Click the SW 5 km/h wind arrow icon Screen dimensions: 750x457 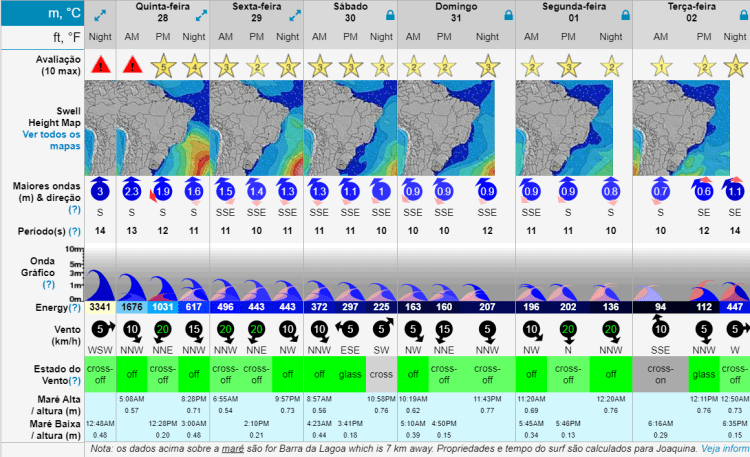tap(383, 328)
